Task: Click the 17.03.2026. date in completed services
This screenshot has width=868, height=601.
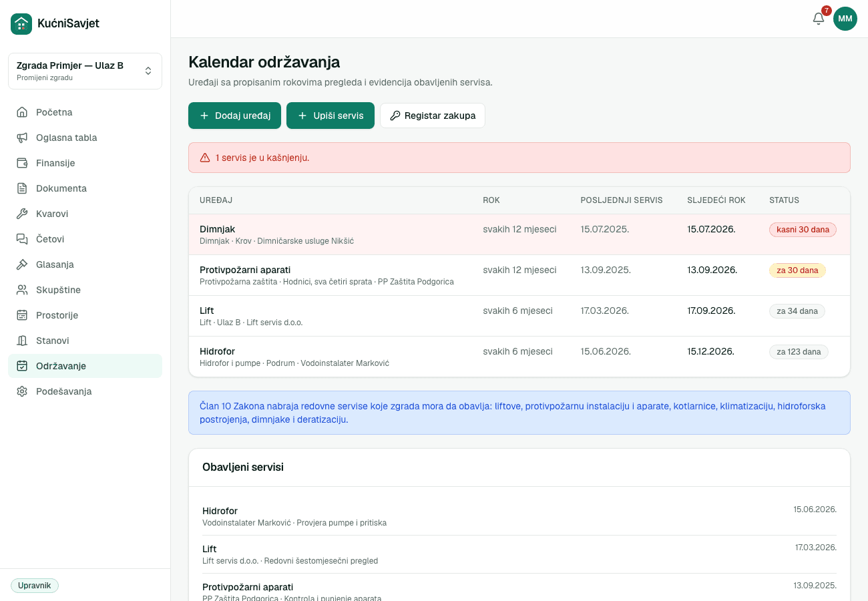Action: point(815,548)
